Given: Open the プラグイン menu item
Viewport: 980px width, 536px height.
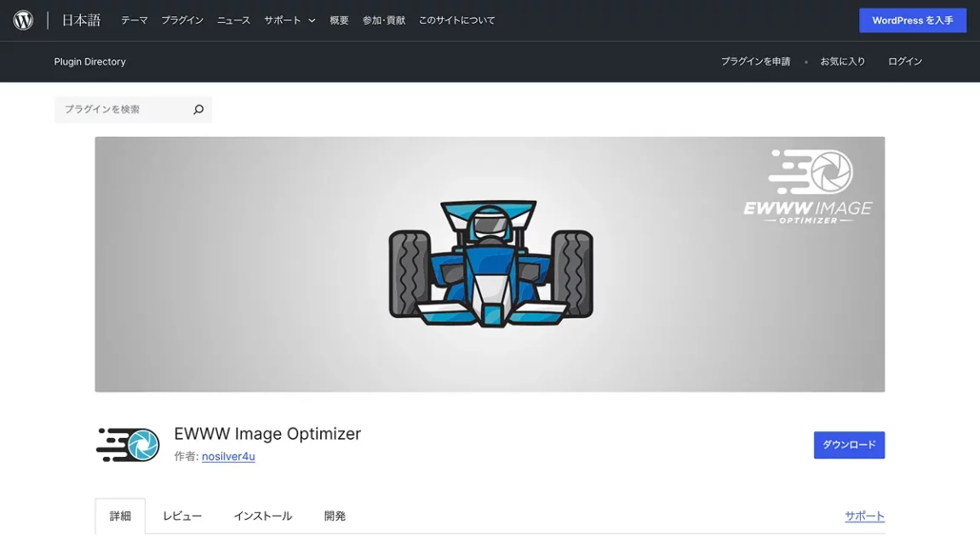Looking at the screenshot, I should [x=182, y=20].
